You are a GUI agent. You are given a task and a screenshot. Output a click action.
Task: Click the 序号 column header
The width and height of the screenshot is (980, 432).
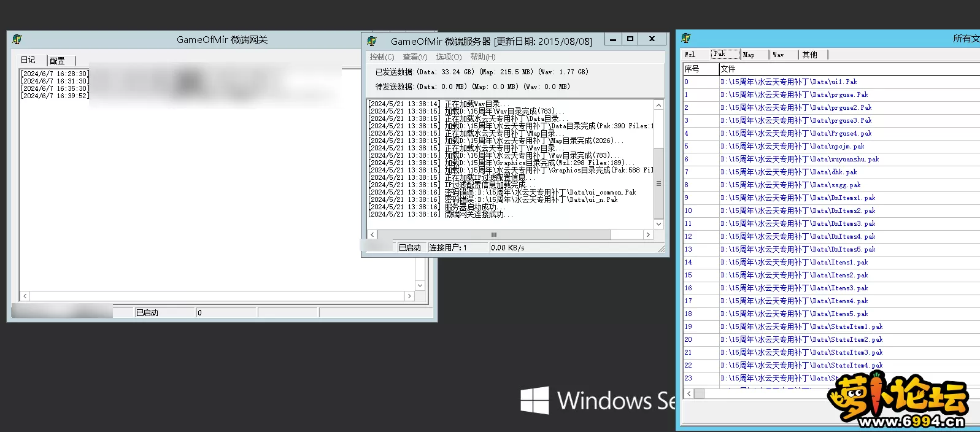point(700,69)
